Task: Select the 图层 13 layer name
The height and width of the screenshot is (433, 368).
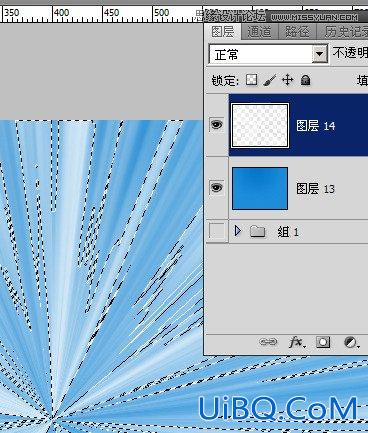Action: click(315, 189)
